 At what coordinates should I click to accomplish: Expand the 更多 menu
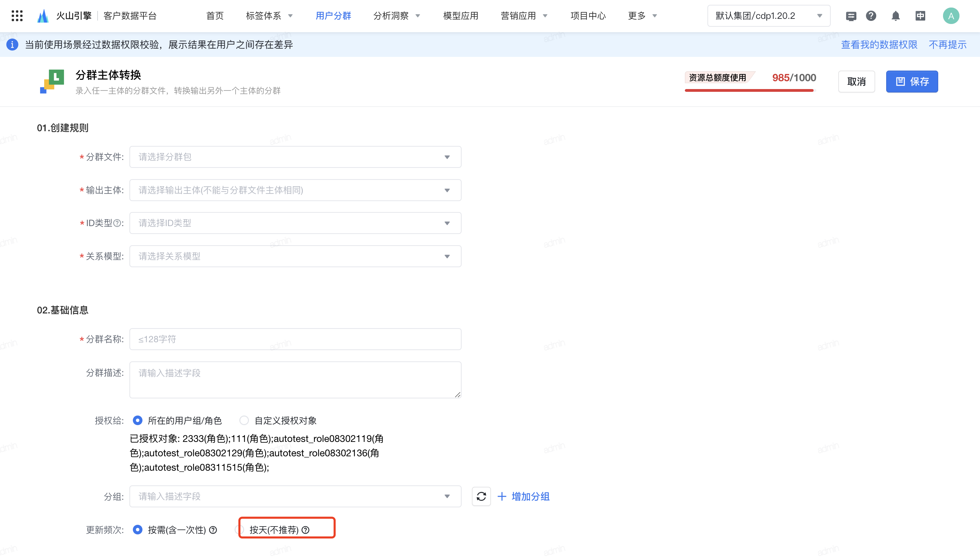(642, 16)
